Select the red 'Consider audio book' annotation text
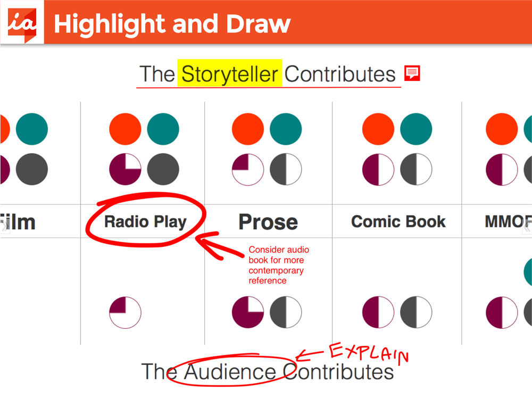The height and width of the screenshot is (399, 532). 279,265
